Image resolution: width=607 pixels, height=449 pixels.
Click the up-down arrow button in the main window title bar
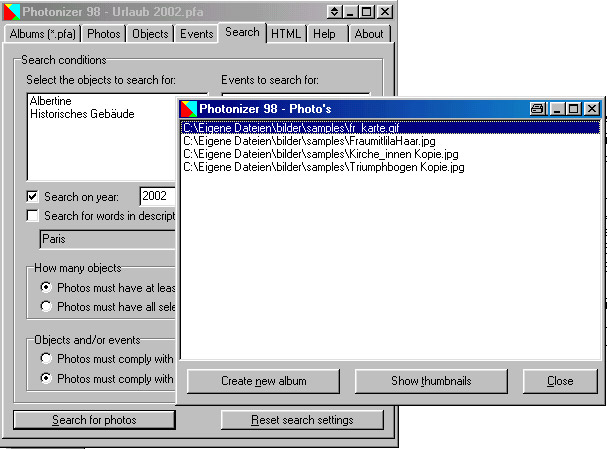tap(334, 12)
